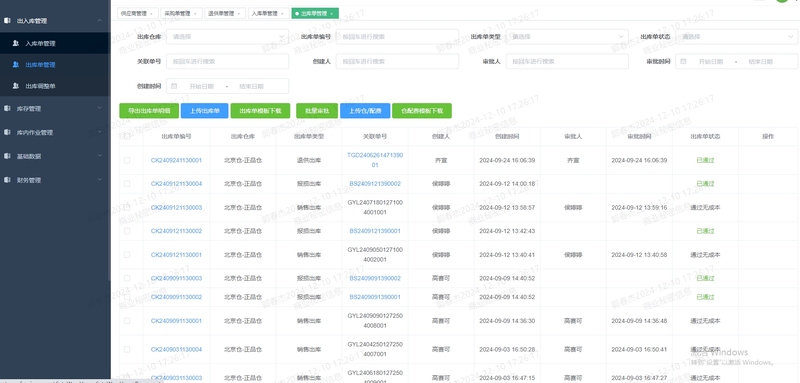Click the blue 上传出库单 button
This screenshot has width=800, height=383.
coord(204,111)
